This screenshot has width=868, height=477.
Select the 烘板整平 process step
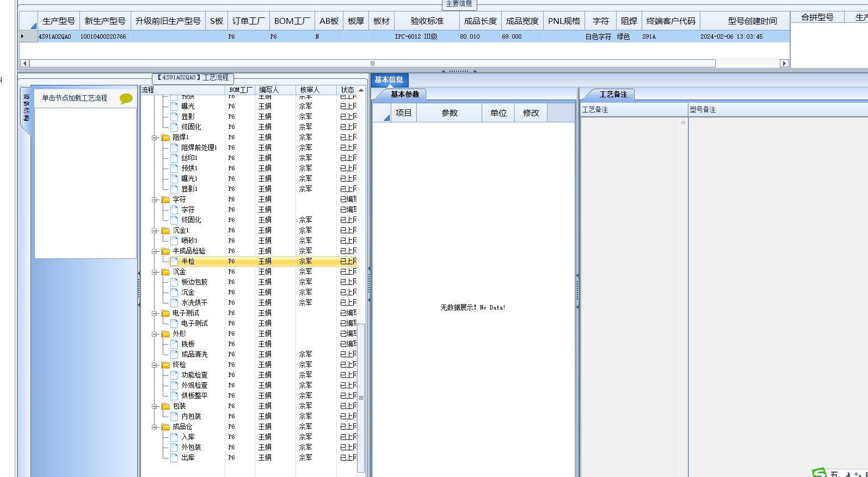[x=194, y=396]
